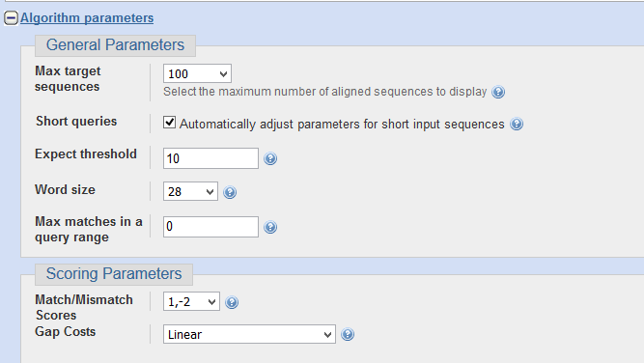Image resolution: width=644 pixels, height=363 pixels.
Task: View help for Match/Mismatch Scores
Action: coord(232,302)
